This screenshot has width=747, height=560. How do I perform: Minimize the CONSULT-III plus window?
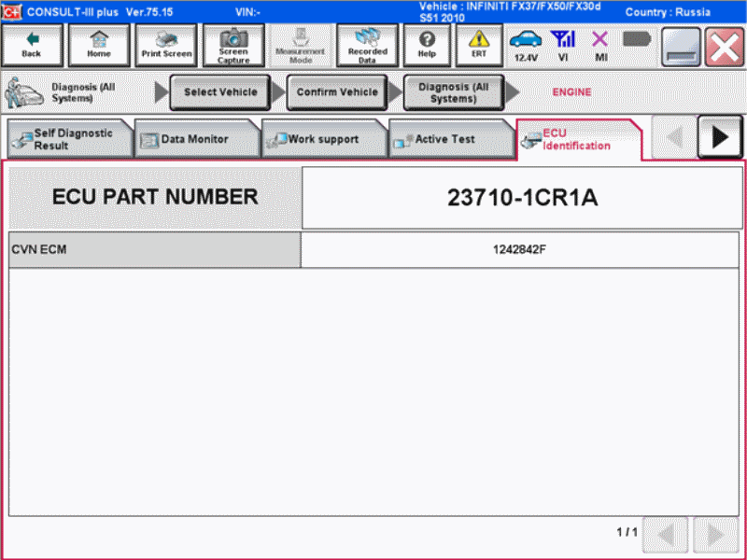(681, 47)
